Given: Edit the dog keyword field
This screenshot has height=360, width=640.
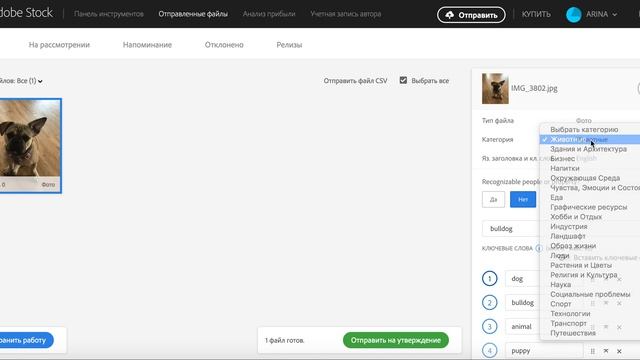Looking at the screenshot, I should (522, 279).
